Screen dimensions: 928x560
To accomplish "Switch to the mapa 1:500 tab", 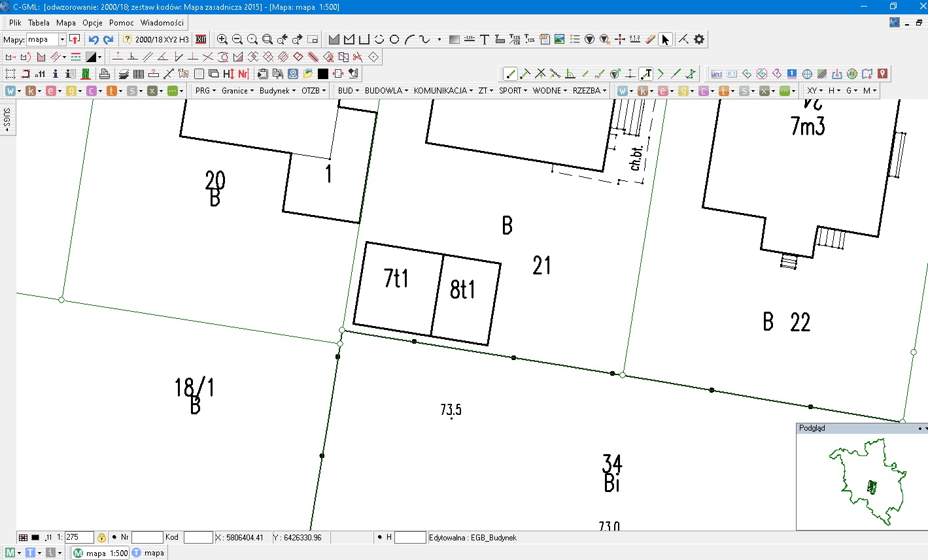I will (x=101, y=553).
